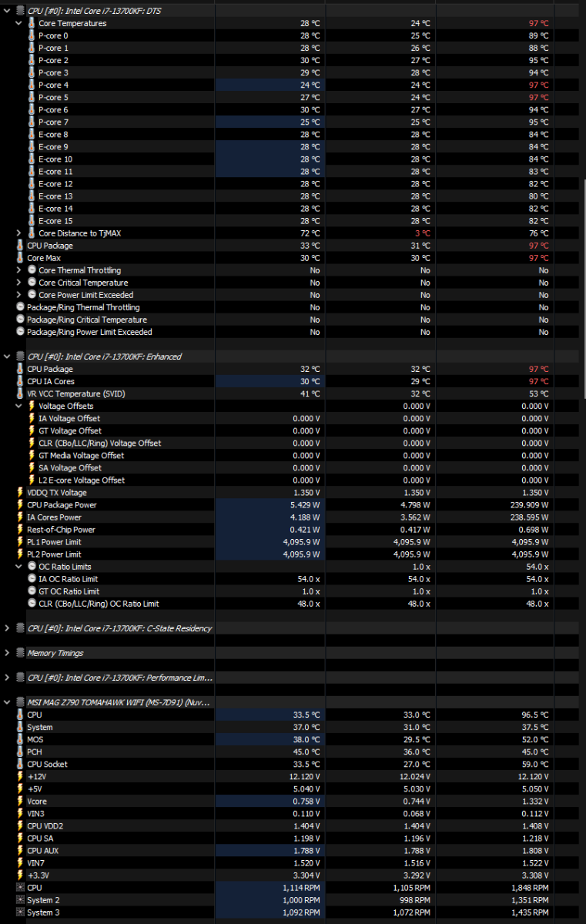Click the thermometer icon beside E-core 8
Screen dimensions: 586x924
[x=32, y=135]
